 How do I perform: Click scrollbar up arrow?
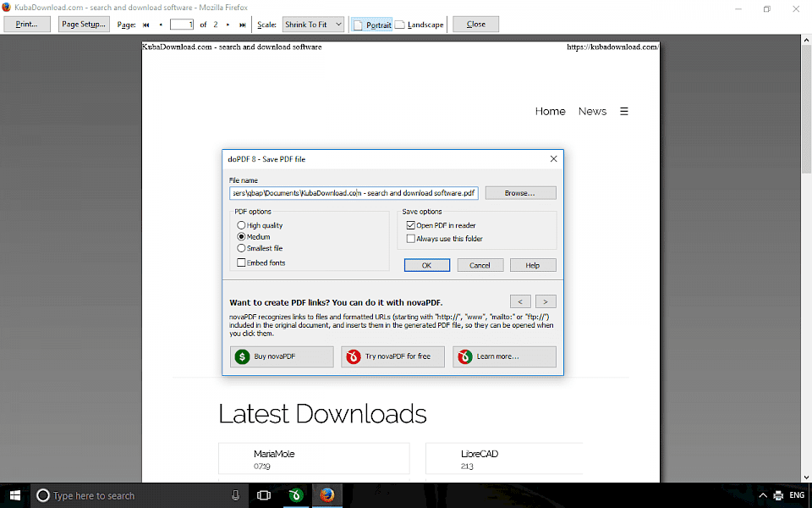pyautogui.click(x=806, y=40)
